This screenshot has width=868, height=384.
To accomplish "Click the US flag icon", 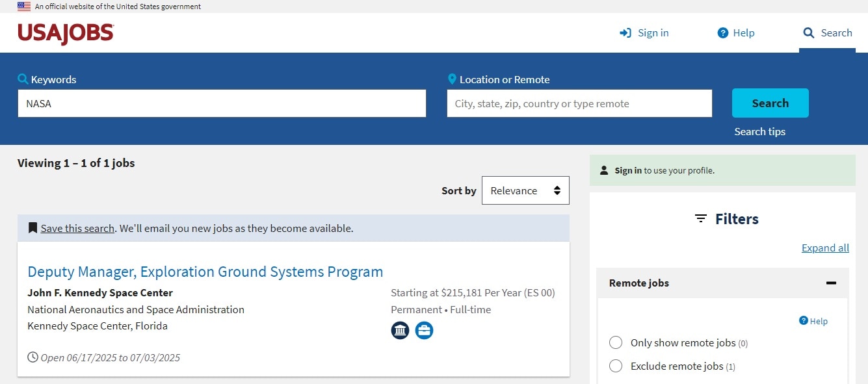I will 24,6.
